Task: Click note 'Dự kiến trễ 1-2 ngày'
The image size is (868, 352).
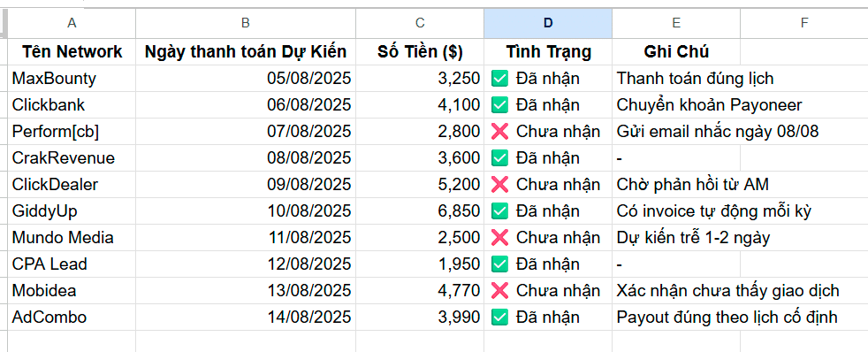Action: point(693,238)
